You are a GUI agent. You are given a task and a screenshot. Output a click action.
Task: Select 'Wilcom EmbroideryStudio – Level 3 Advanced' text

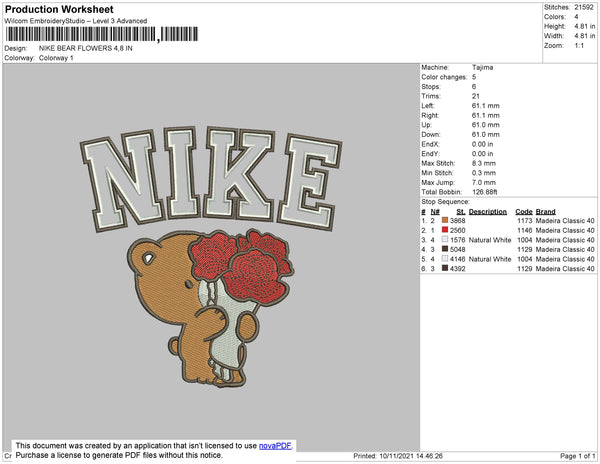pos(76,21)
